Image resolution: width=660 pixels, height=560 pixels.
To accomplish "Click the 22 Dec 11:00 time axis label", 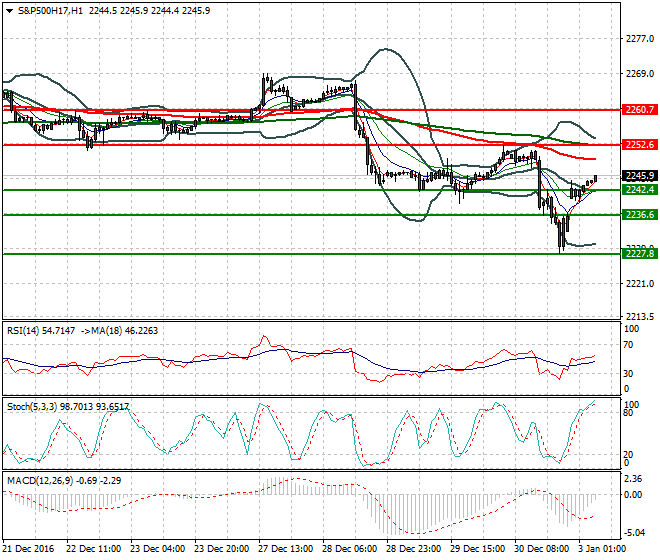I will [x=93, y=549].
